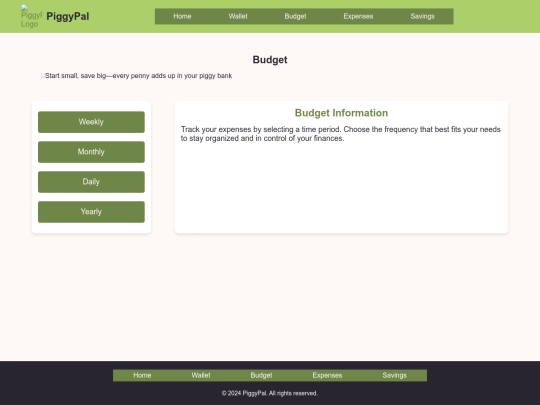Open Home in the top navigation

coord(182,16)
